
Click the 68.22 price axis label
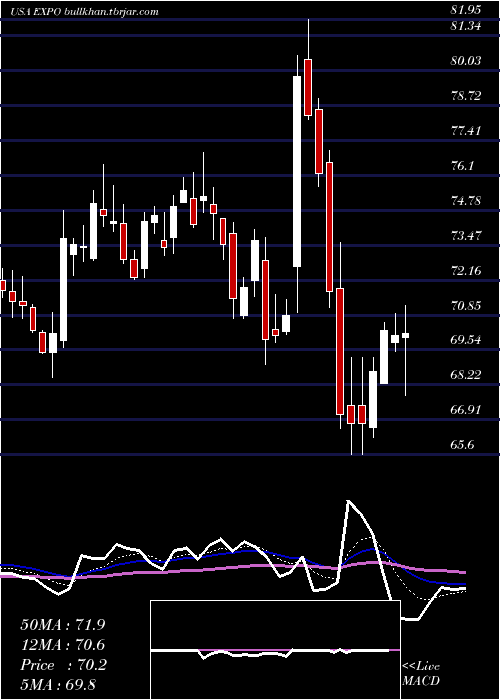click(466, 375)
